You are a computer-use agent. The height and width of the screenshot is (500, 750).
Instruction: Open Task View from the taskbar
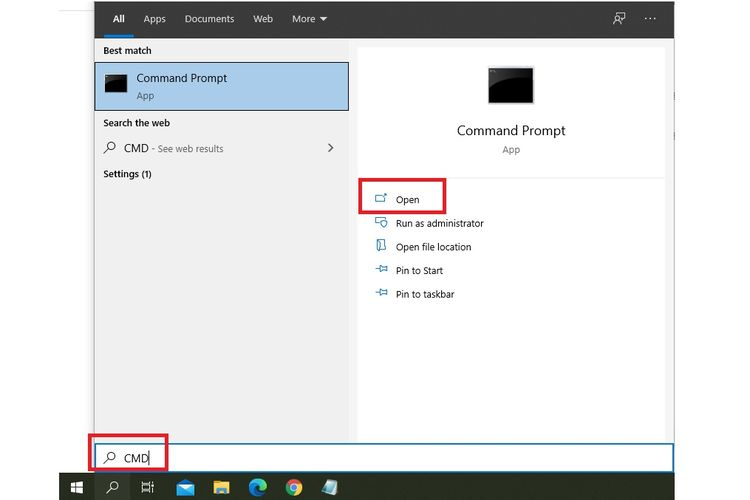(x=147, y=487)
